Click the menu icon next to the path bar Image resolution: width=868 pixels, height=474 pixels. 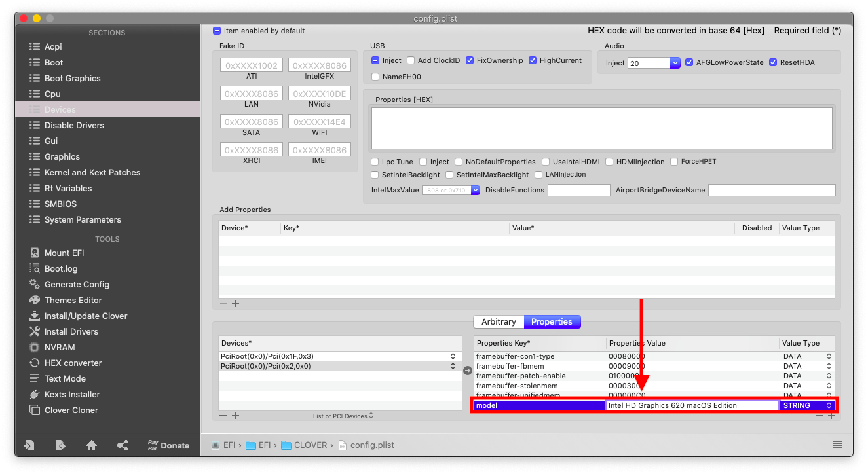837,445
